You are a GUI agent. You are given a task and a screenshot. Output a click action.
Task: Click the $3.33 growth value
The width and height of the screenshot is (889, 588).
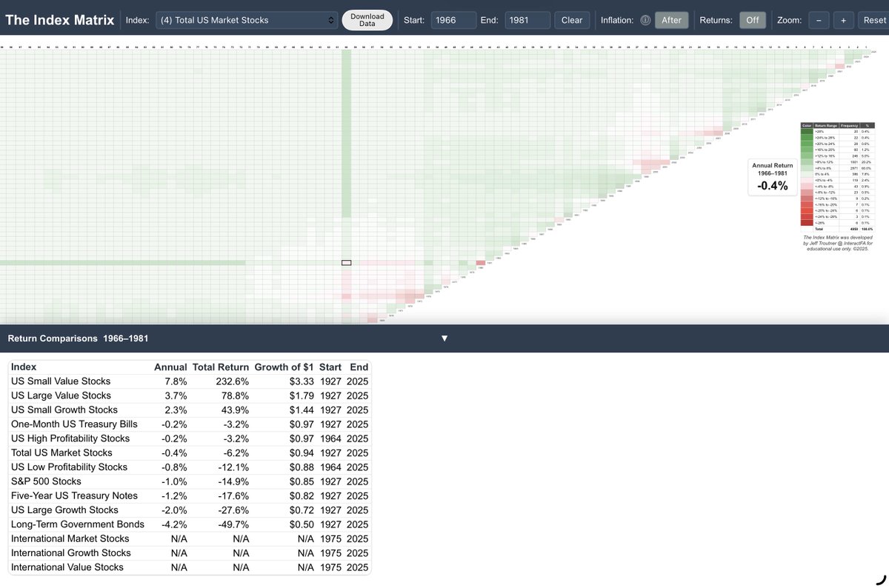tap(301, 381)
